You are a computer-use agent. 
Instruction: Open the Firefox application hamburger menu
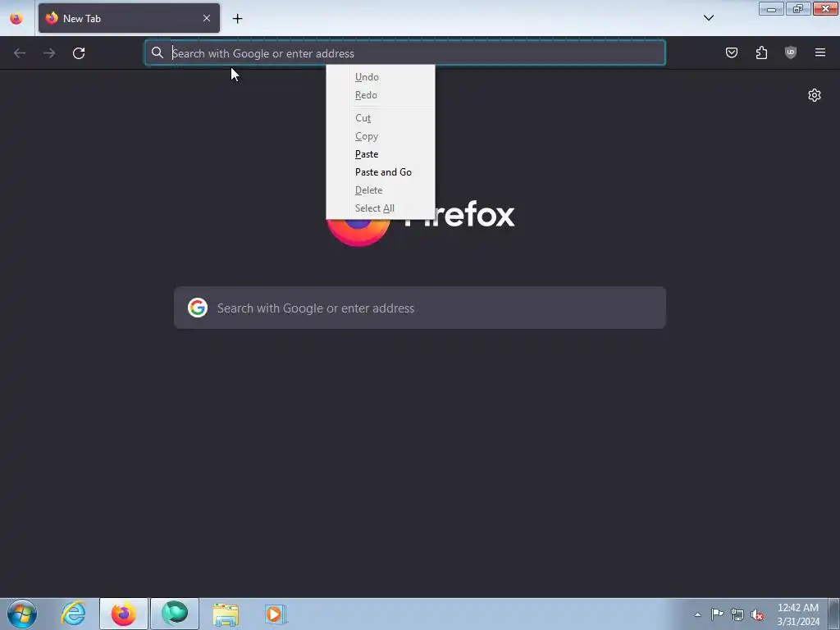point(820,52)
